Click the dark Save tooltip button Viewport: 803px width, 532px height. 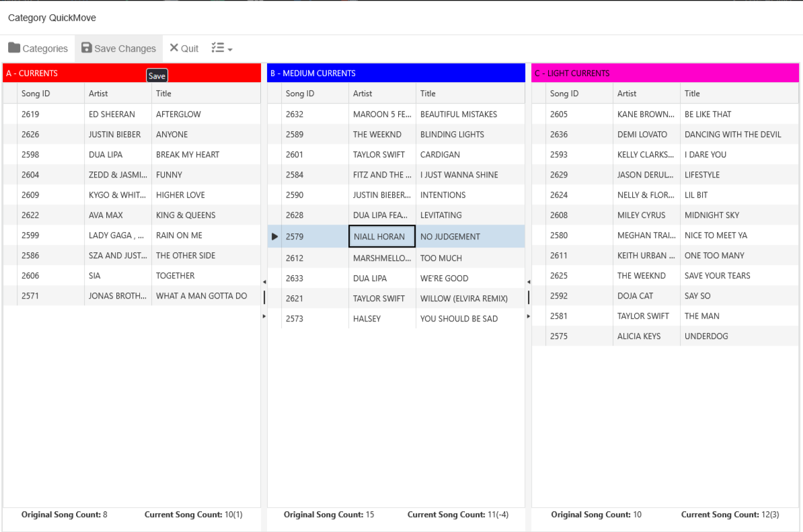click(x=157, y=75)
